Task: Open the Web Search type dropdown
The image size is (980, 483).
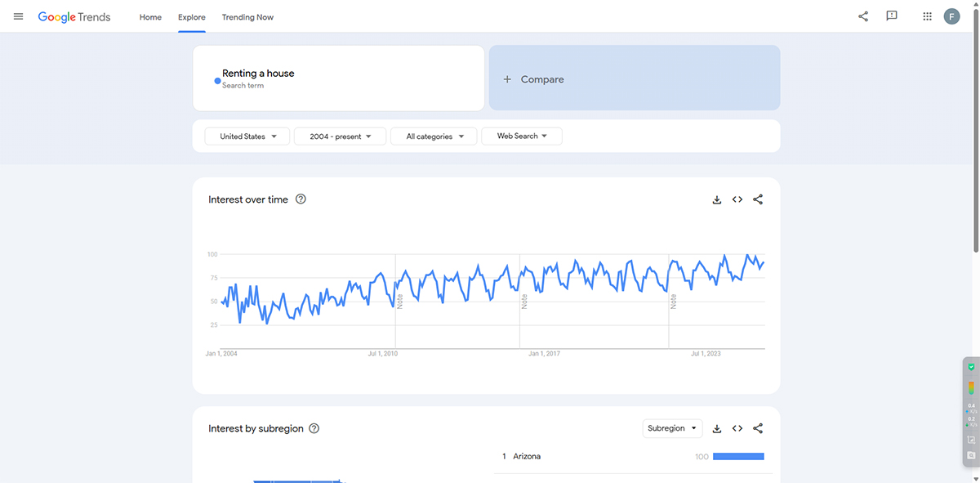Action: click(x=522, y=136)
